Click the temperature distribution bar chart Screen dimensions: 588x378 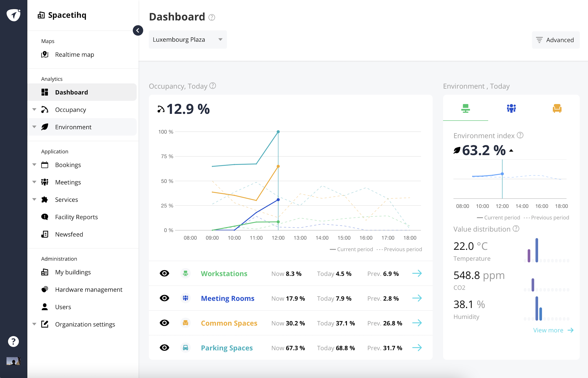[546, 250]
